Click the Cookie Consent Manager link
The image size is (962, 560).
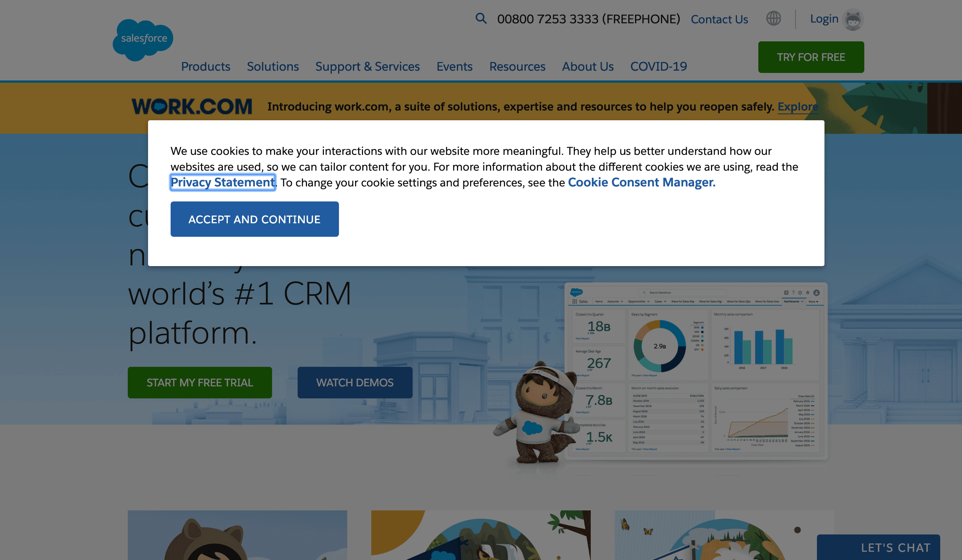(641, 181)
